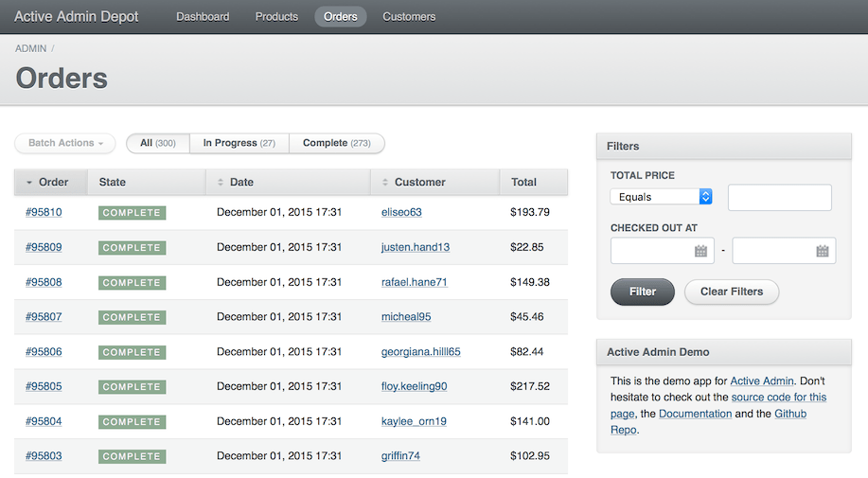This screenshot has width=868, height=478.
Task: Select total $22.85
Action: pyautogui.click(x=526, y=247)
